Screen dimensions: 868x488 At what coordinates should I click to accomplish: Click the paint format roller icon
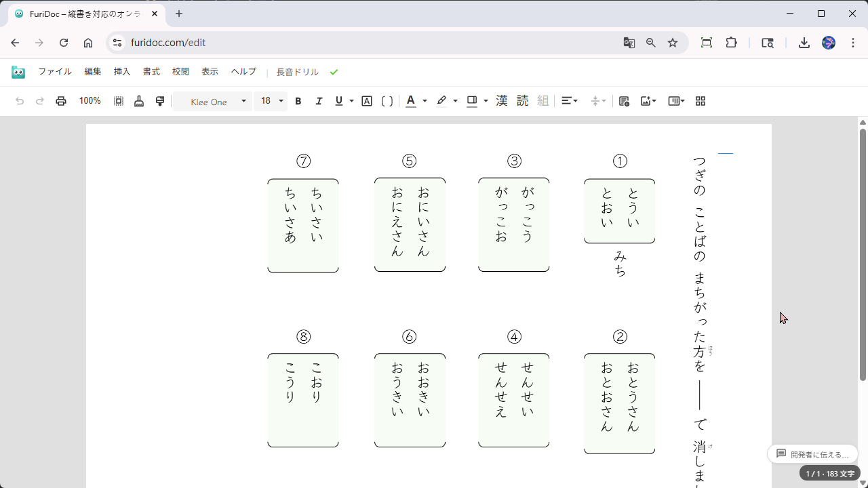[160, 101]
